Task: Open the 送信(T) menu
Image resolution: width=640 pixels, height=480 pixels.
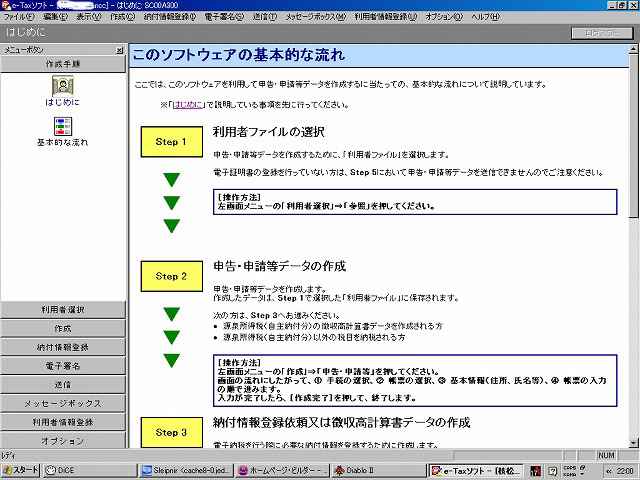Action: [x=264, y=17]
